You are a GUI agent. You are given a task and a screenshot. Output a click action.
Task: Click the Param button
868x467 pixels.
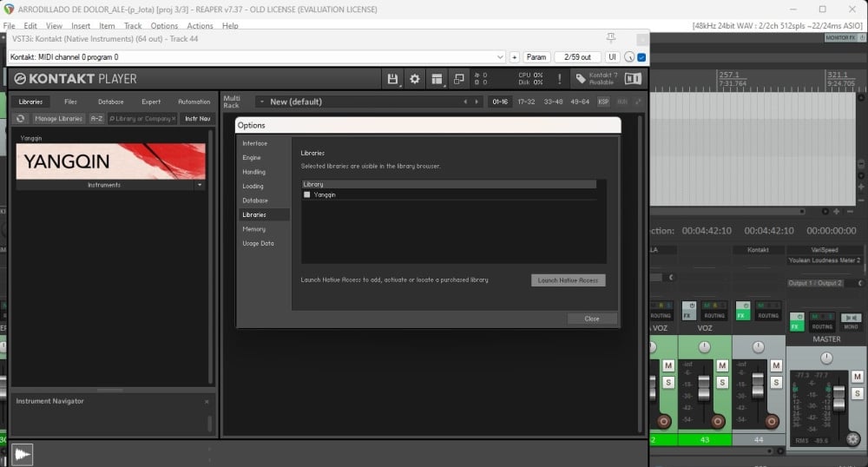coord(536,57)
